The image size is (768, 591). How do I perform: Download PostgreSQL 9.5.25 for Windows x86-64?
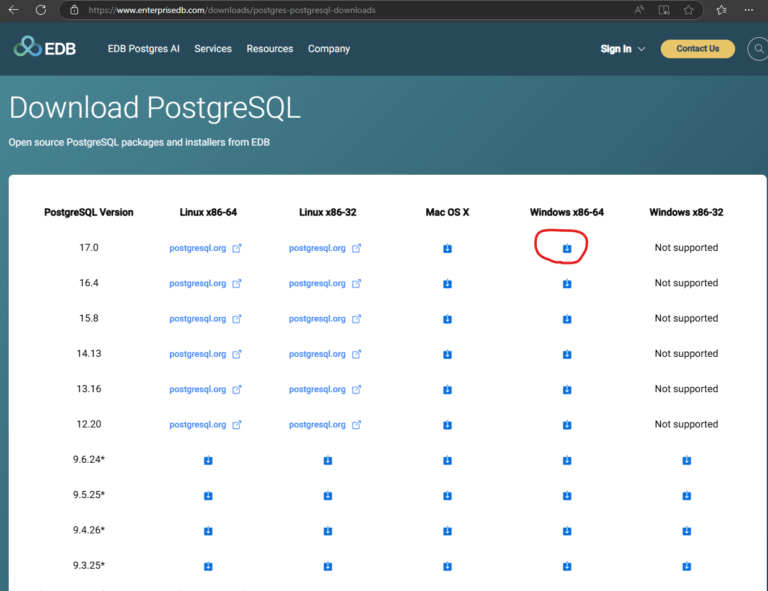567,496
